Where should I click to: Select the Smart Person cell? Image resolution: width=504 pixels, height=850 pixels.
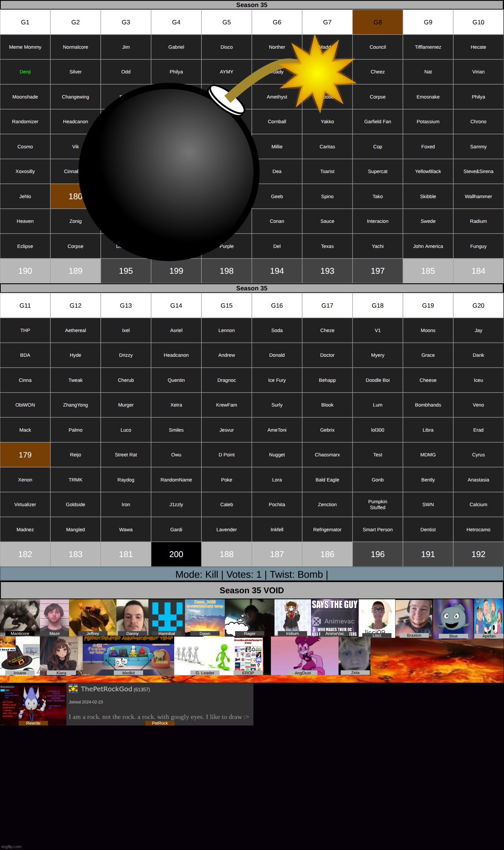pyautogui.click(x=377, y=529)
